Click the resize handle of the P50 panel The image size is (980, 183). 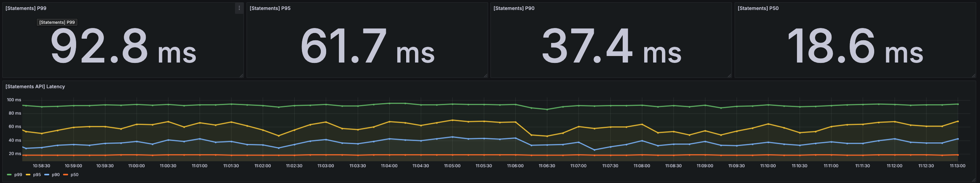click(973, 76)
